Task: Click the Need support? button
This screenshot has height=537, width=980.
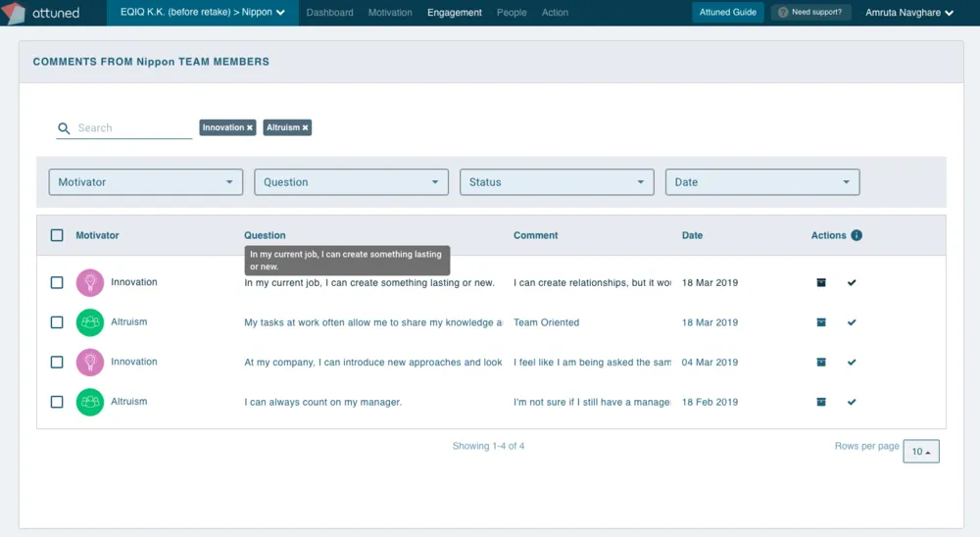Action: [x=809, y=13]
